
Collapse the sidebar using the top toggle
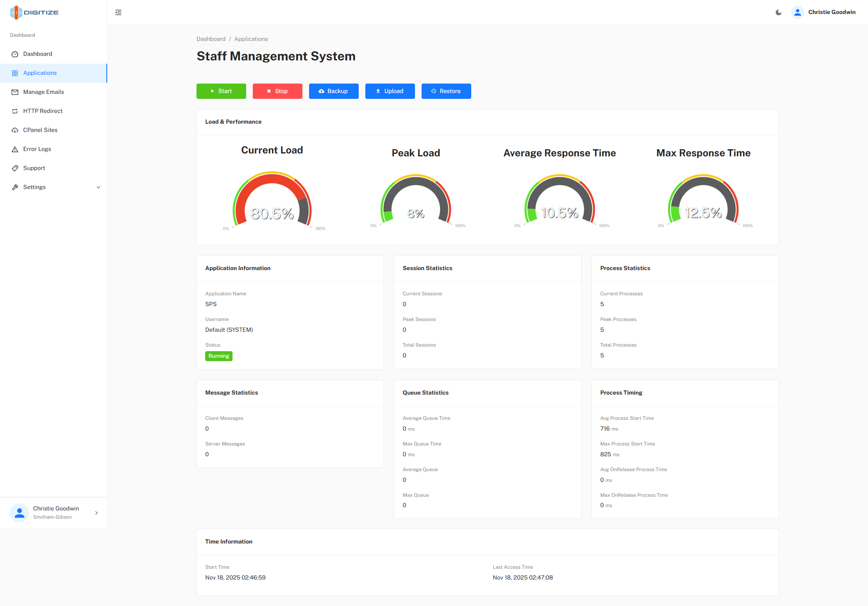118,12
